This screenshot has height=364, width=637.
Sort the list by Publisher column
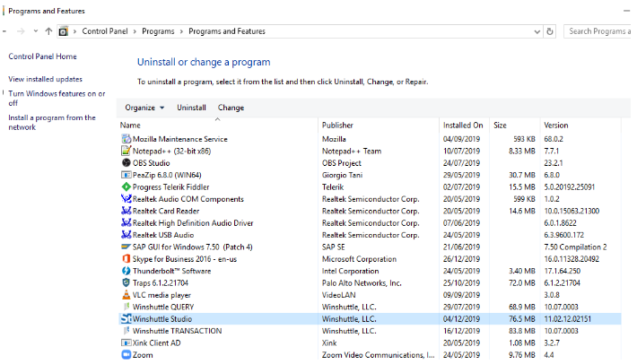pyautogui.click(x=338, y=126)
